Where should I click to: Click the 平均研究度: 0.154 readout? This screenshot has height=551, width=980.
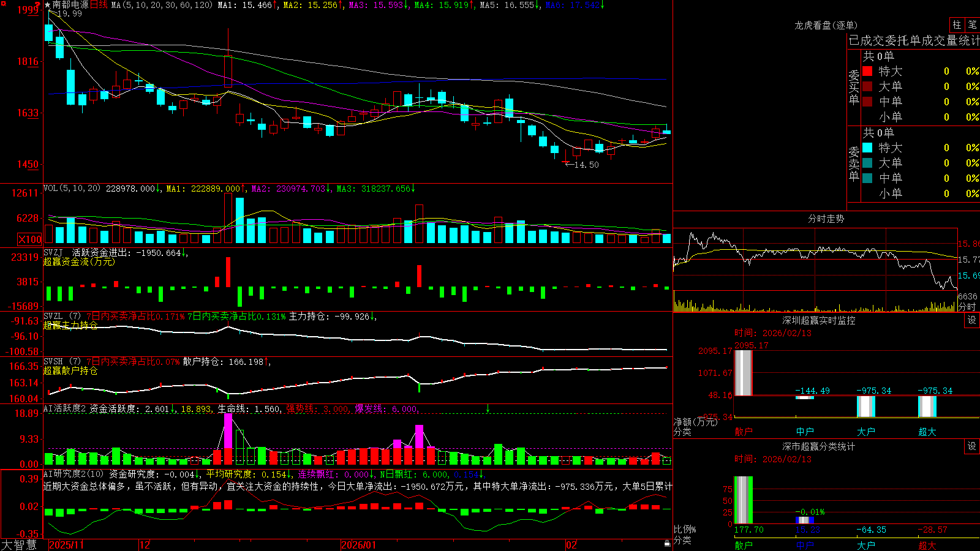point(246,474)
